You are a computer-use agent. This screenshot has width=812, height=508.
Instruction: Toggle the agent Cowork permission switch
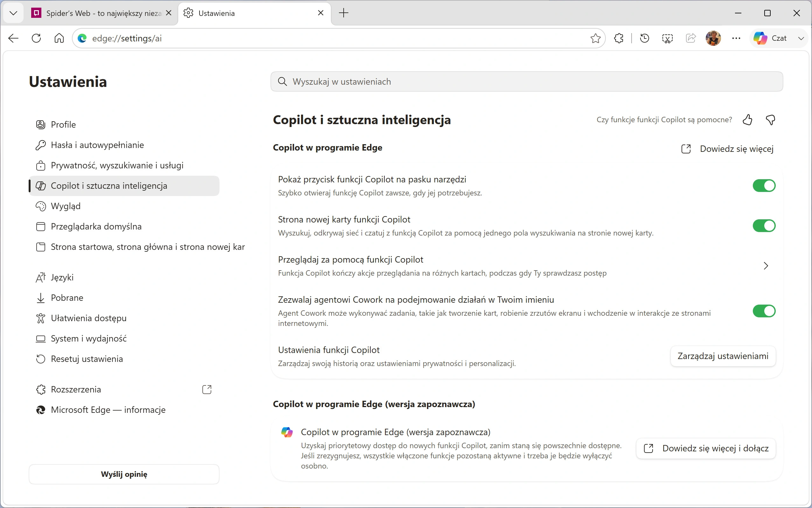tap(764, 311)
